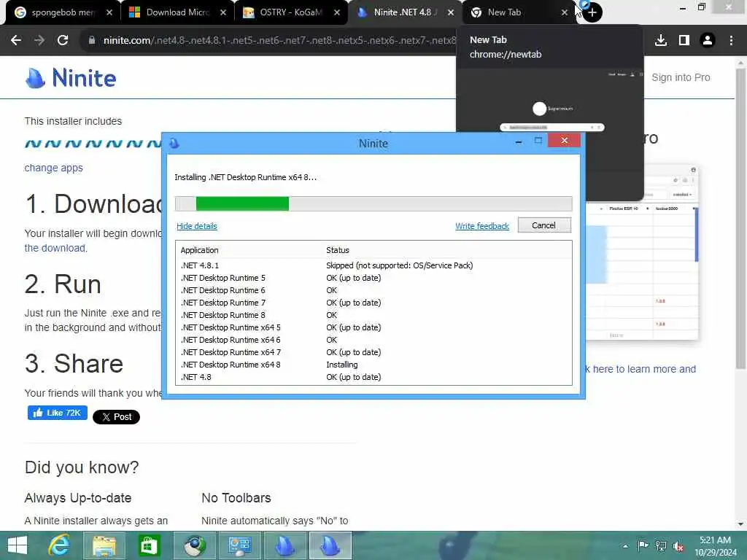Select the .NET Desktop Runtime 5 row
This screenshot has width=747, height=560.
(x=373, y=278)
